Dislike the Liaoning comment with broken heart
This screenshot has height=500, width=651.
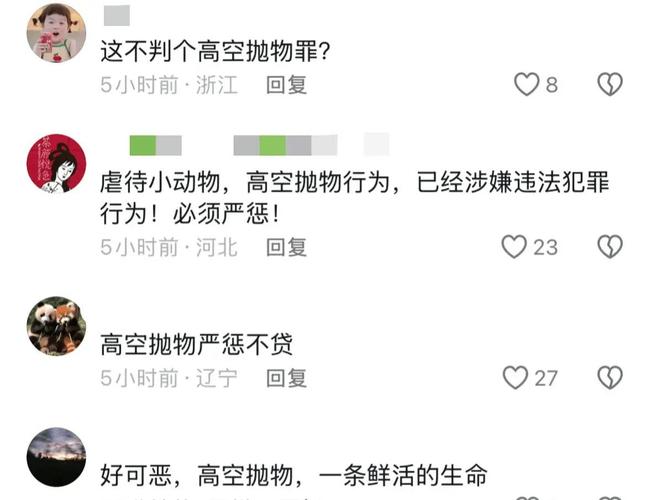610,377
